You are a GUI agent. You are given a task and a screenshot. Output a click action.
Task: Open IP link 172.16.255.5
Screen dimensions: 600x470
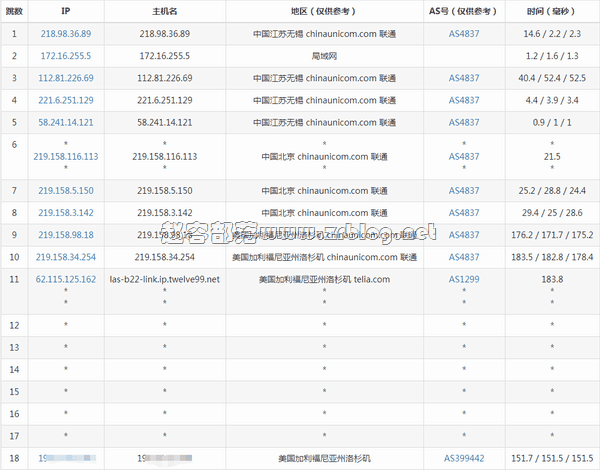point(66,56)
